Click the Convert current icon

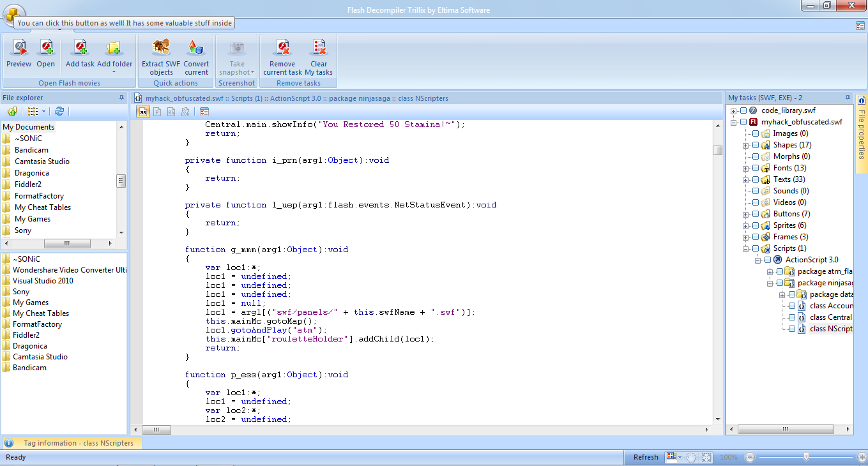point(196,47)
